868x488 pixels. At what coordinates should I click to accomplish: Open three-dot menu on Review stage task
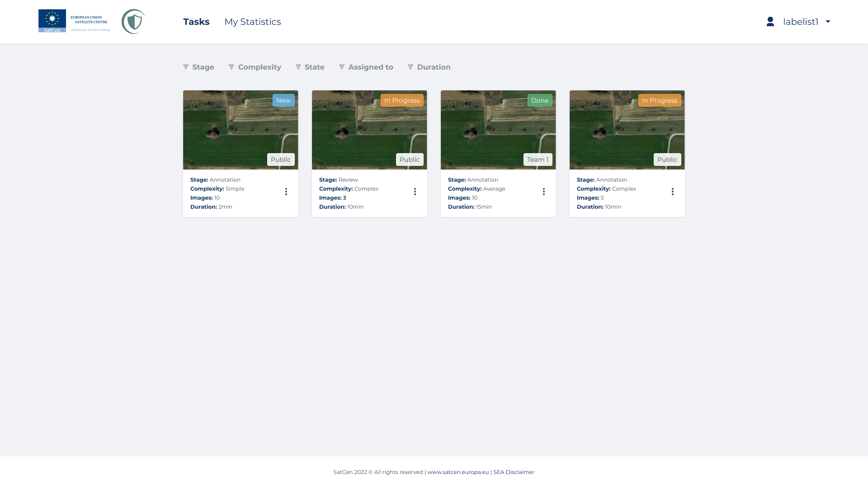pyautogui.click(x=415, y=192)
